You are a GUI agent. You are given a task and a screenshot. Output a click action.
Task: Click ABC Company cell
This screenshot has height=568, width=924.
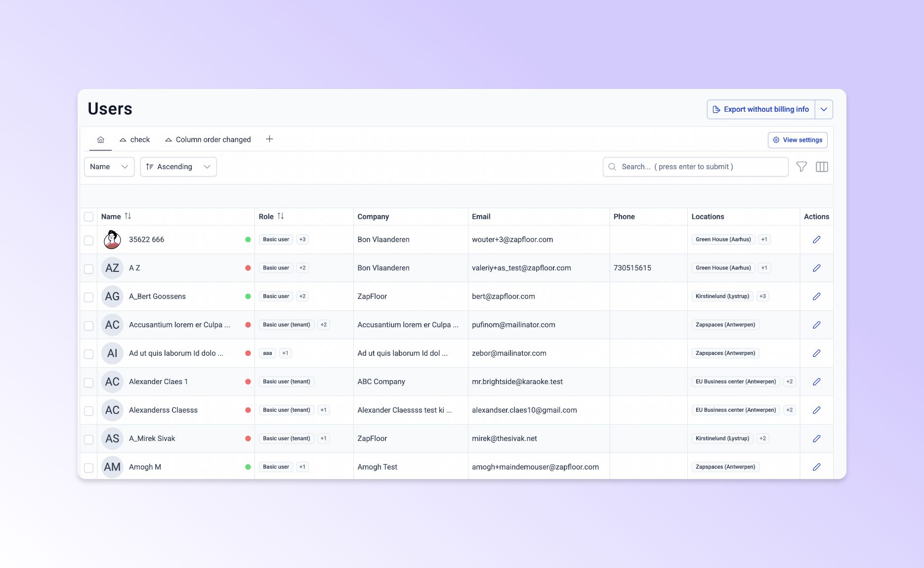click(381, 382)
